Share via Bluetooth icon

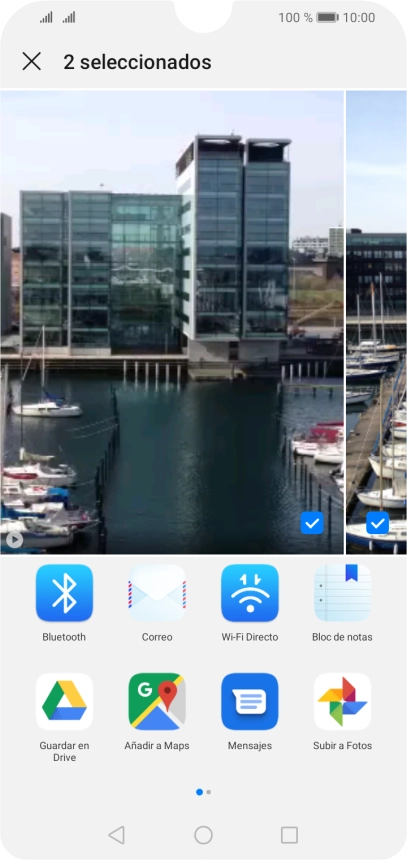tap(64, 593)
